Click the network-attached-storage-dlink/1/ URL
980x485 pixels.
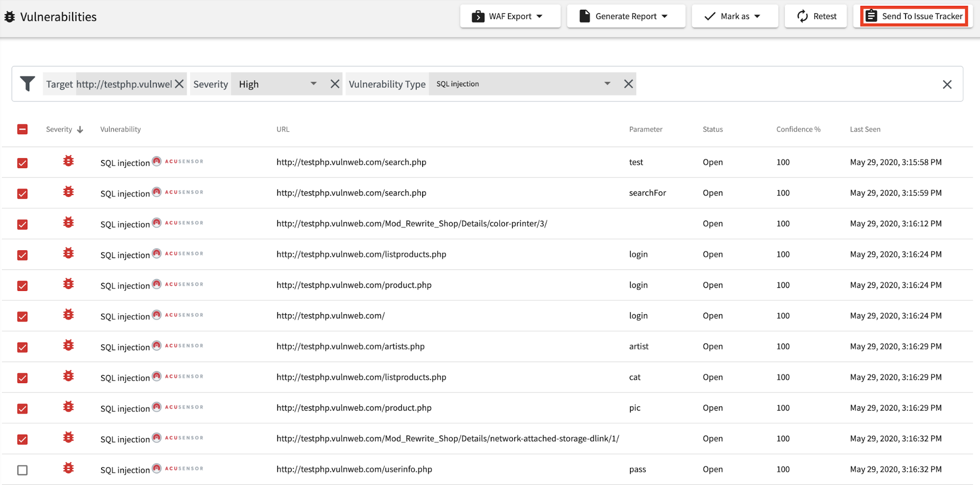pos(448,438)
